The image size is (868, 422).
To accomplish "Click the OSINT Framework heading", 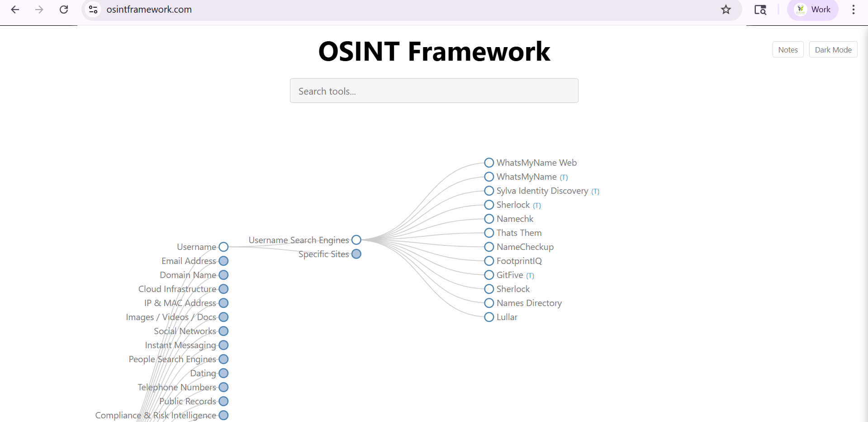I will pyautogui.click(x=434, y=51).
